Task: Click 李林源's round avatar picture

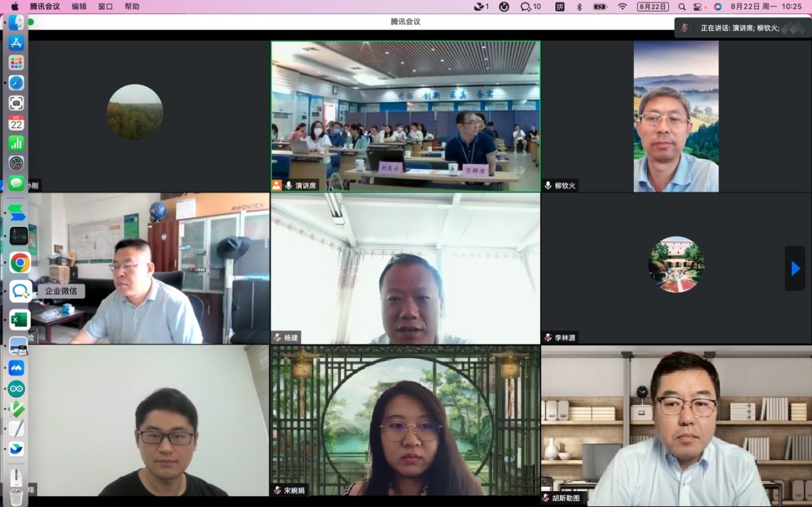Action: pyautogui.click(x=676, y=264)
